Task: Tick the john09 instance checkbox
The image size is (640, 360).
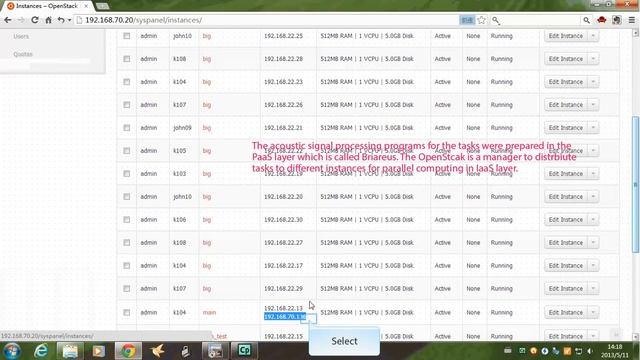Action: click(x=127, y=128)
